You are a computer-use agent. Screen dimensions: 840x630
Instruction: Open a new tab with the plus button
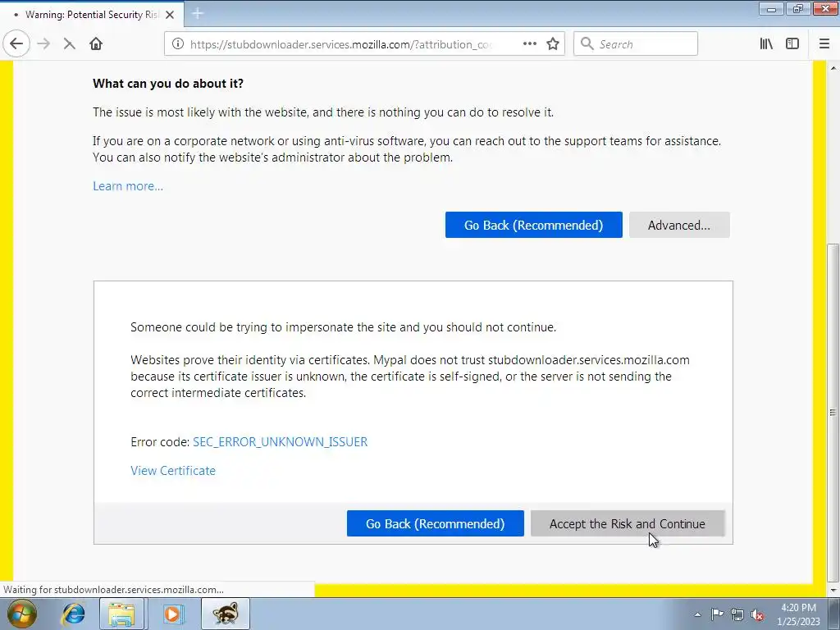[197, 14]
